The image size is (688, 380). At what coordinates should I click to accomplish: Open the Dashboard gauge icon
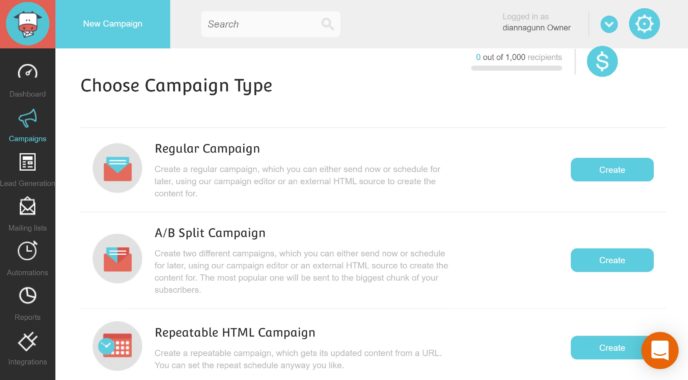click(27, 72)
